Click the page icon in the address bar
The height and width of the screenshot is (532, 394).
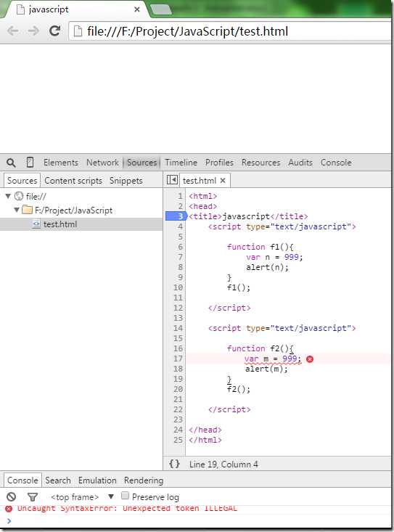click(78, 31)
